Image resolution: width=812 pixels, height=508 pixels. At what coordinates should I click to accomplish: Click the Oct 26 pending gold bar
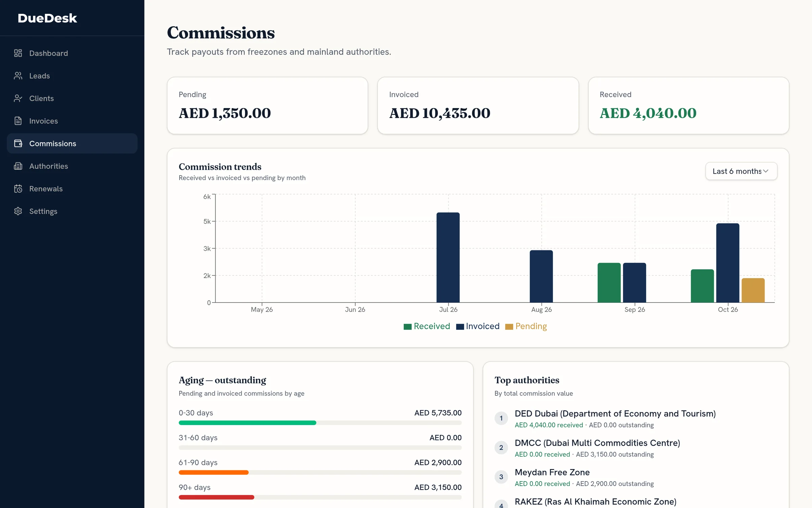[753, 290]
